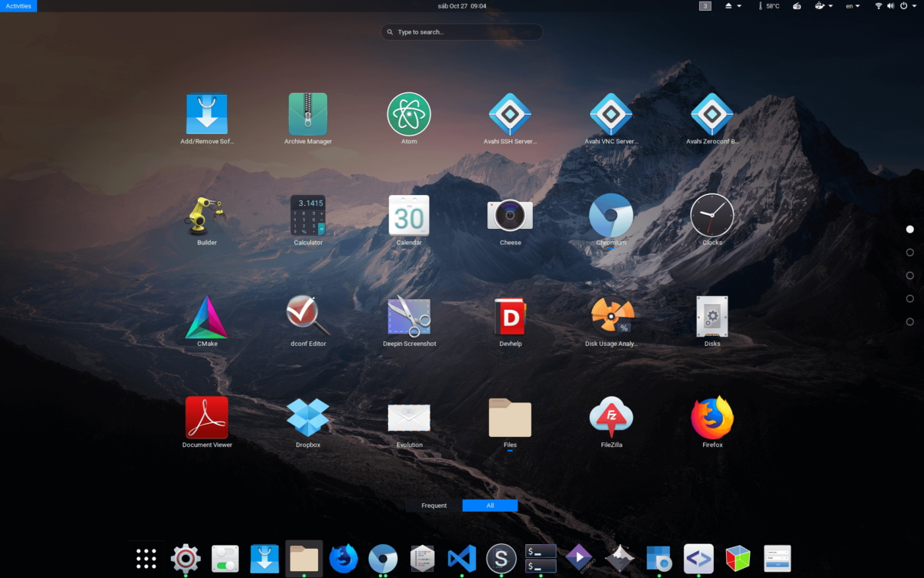Open the clock and calendar menu
This screenshot has width=924, height=578.
pos(462,5)
